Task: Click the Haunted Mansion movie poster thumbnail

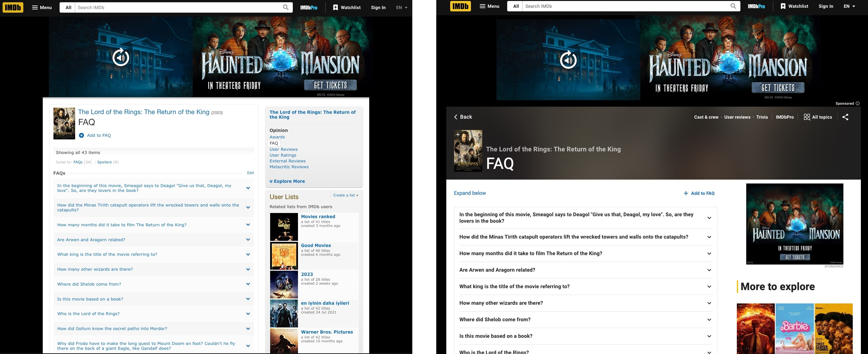Action: tap(795, 224)
